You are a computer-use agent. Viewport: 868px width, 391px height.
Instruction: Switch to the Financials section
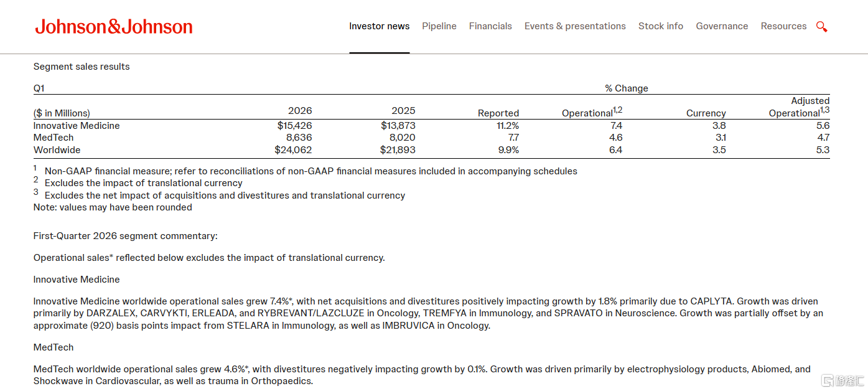click(x=490, y=26)
